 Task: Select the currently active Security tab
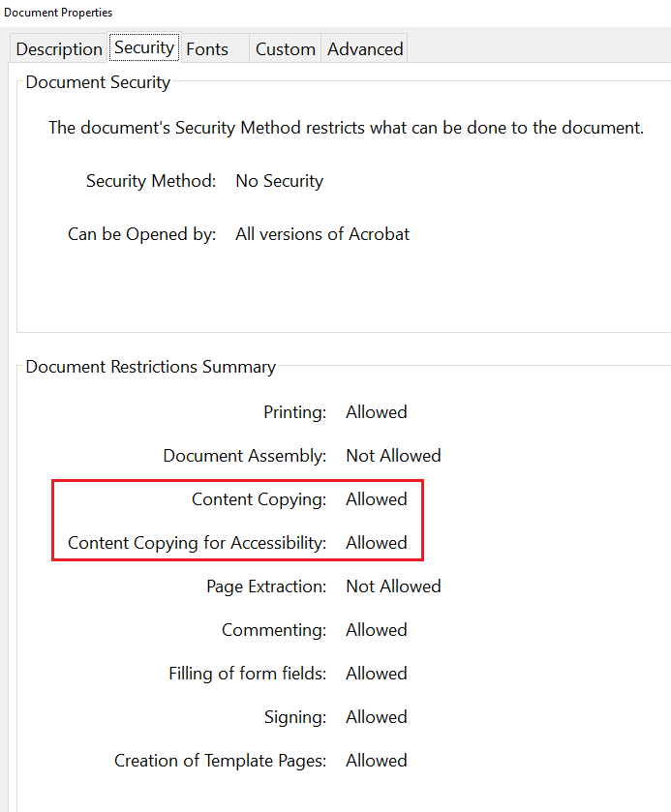pos(143,46)
